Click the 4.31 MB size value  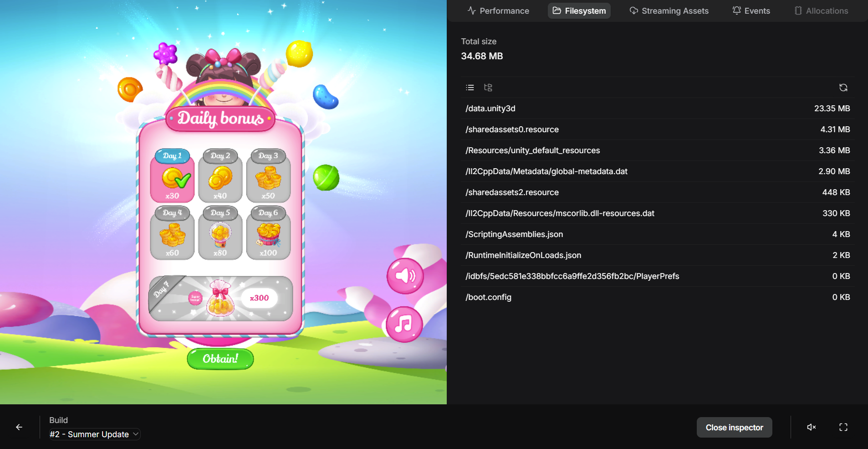coord(835,129)
